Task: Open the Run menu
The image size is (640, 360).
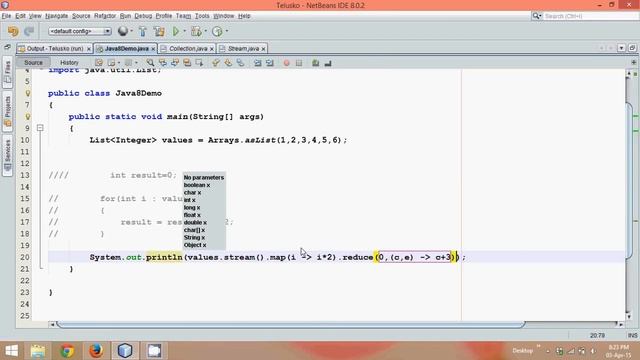Action: click(125, 16)
